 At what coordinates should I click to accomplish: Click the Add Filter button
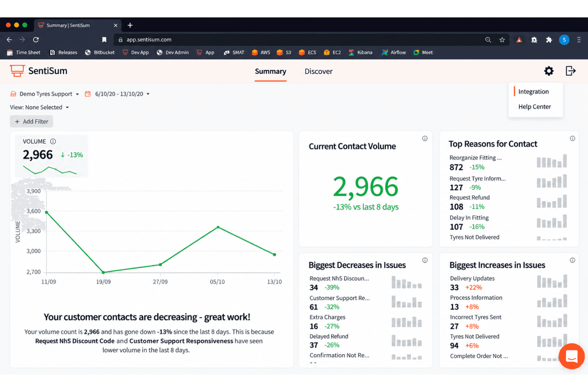click(x=31, y=122)
